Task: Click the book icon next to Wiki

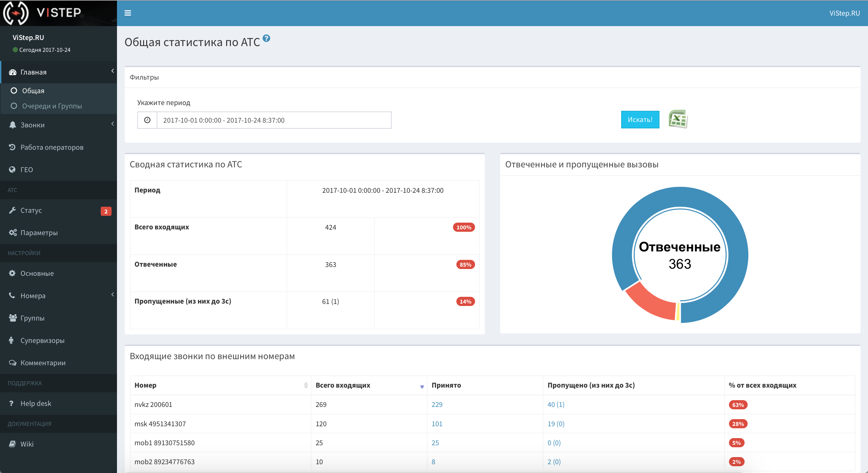Action: pyautogui.click(x=12, y=444)
